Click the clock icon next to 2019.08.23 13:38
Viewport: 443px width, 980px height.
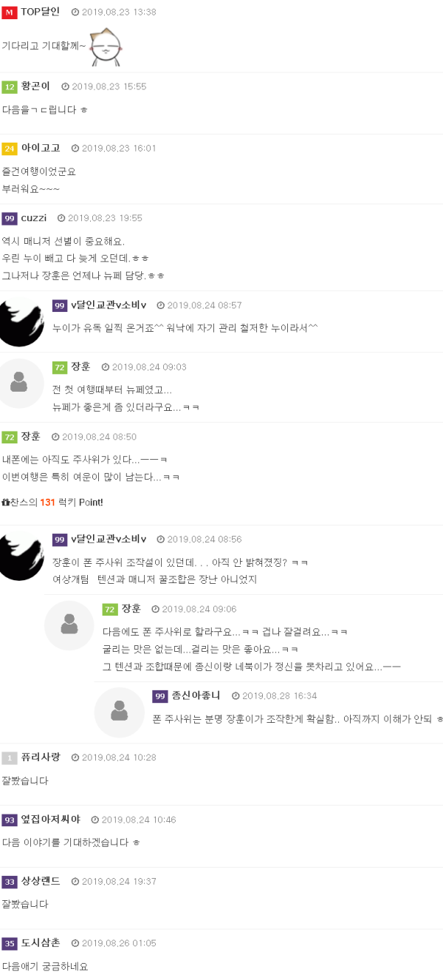75,13
